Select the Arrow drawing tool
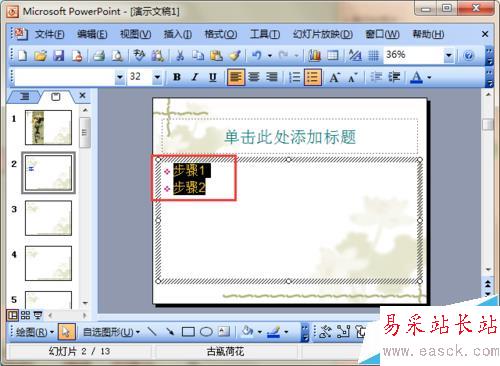The width and height of the screenshot is (500, 366). [x=170, y=332]
